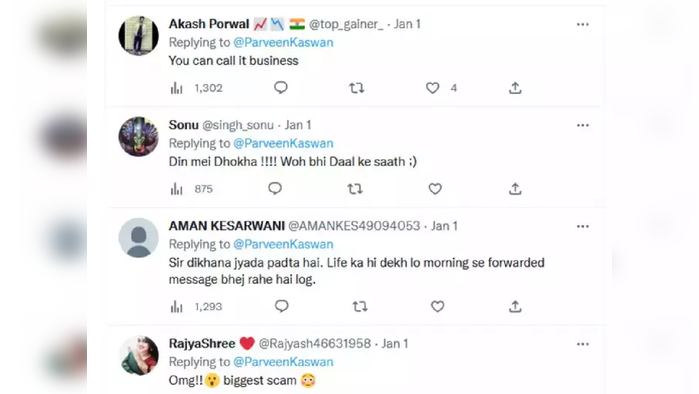Screen dimensions: 699x394
Task: Retweet Akash Porwal's 'call it business' reply
Action: click(x=356, y=88)
